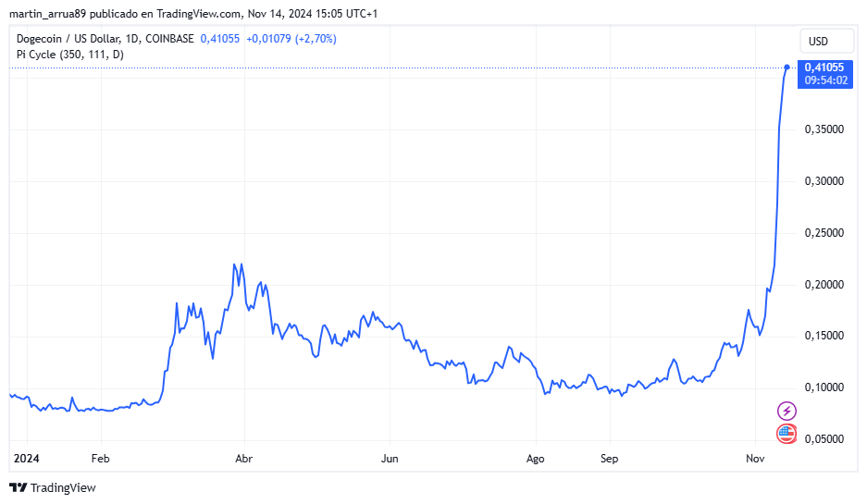Click the Feb label on the time axis
This screenshot has width=867, height=504.
point(101,459)
